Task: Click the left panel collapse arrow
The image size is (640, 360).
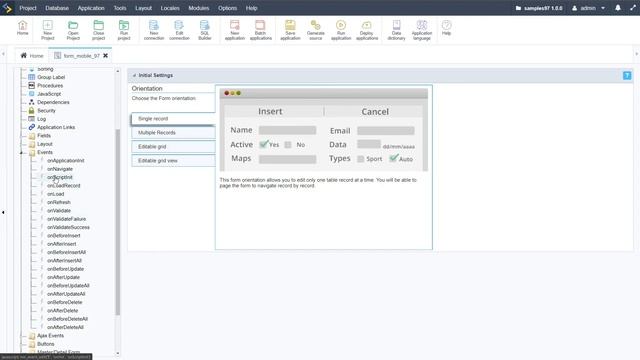Action: pos(3,212)
